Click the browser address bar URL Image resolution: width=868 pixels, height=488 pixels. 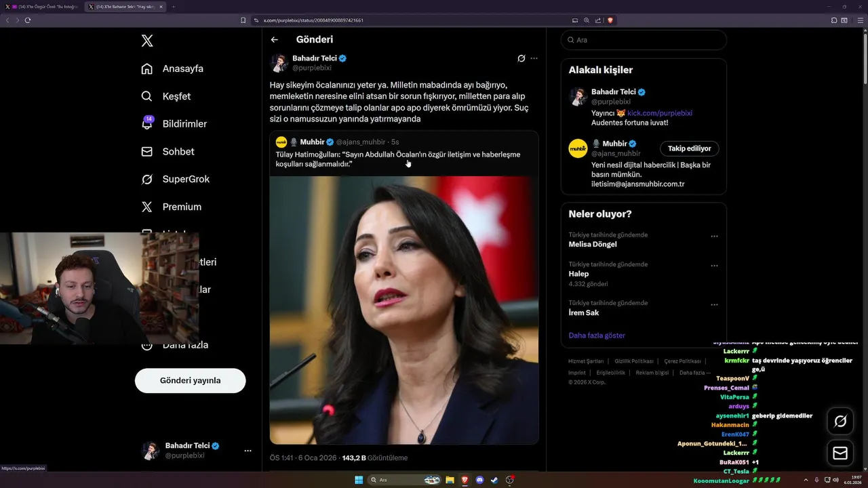point(313,20)
